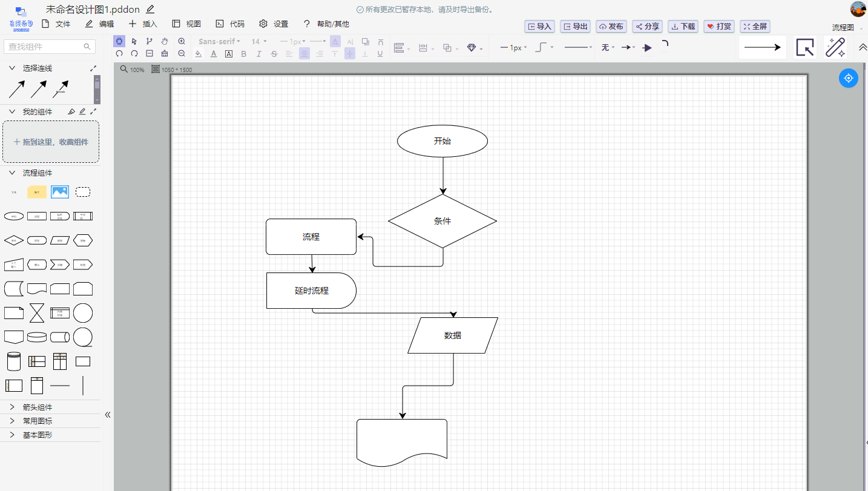Collapse the left sidebar panel
This screenshot has width=868, height=491.
pyautogui.click(x=108, y=415)
